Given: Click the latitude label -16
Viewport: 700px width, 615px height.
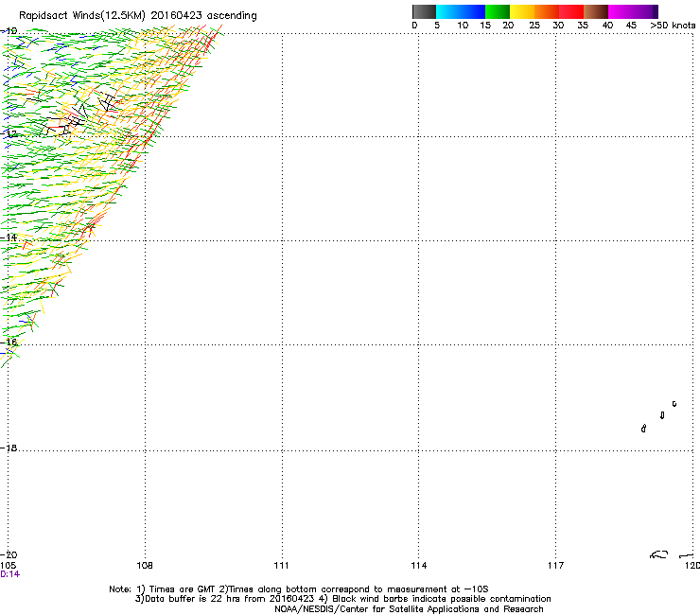Looking at the screenshot, I should point(9,343).
